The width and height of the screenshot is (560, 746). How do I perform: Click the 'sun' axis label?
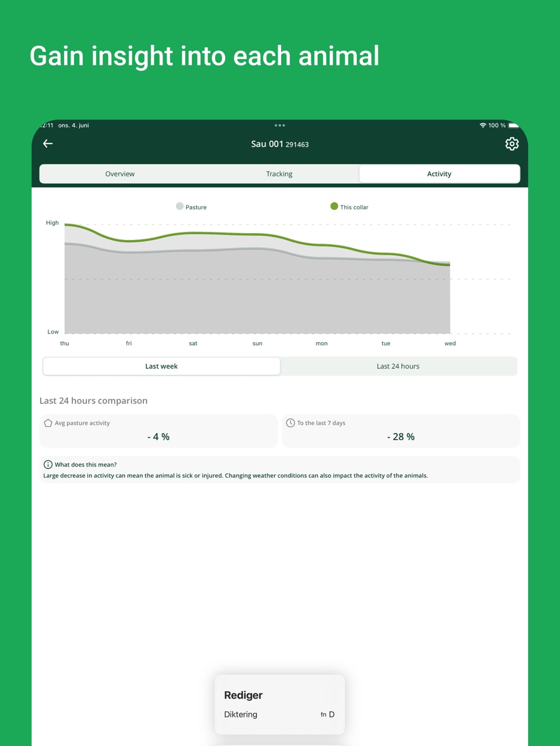click(257, 344)
